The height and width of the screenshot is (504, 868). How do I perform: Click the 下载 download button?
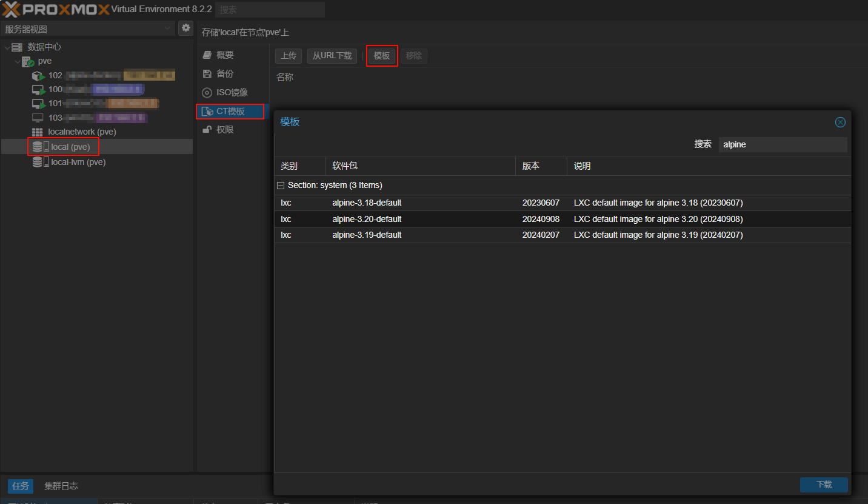[824, 485]
